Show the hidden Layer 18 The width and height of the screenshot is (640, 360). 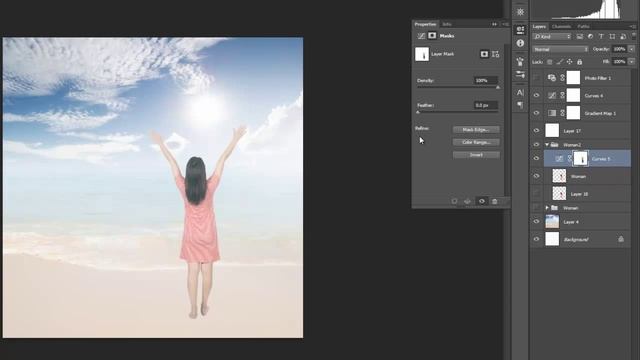pyautogui.click(x=537, y=194)
